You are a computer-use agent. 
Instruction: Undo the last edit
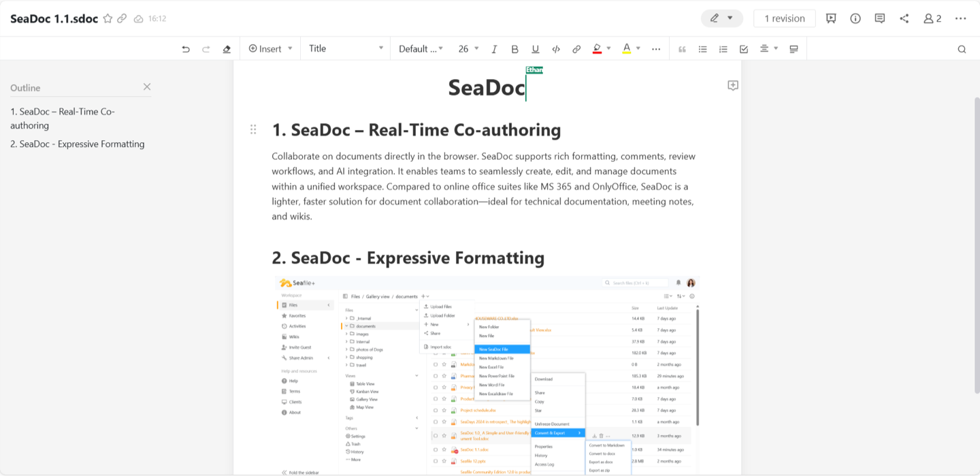pos(186,49)
